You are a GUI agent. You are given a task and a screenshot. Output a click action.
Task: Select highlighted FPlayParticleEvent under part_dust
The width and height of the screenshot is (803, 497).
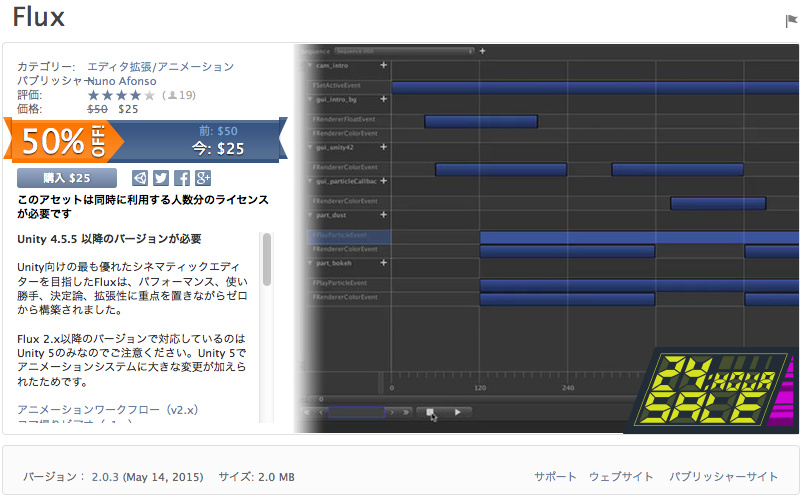click(348, 235)
